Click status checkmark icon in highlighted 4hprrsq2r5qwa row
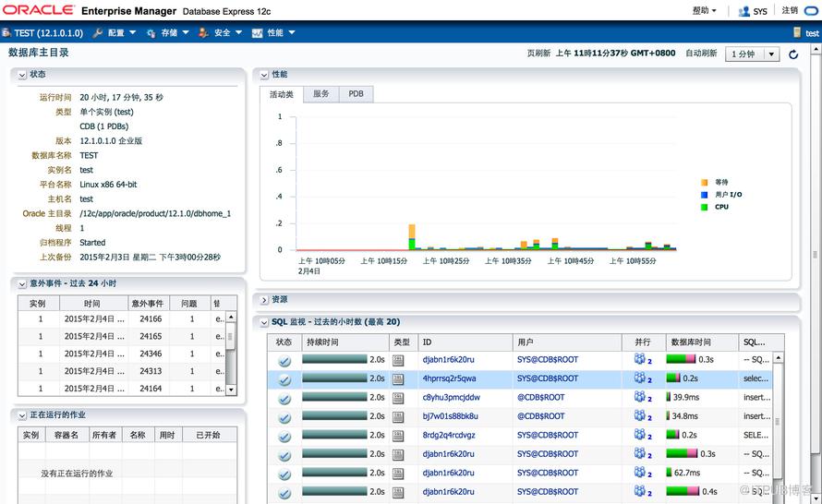The image size is (822, 504). [284, 379]
